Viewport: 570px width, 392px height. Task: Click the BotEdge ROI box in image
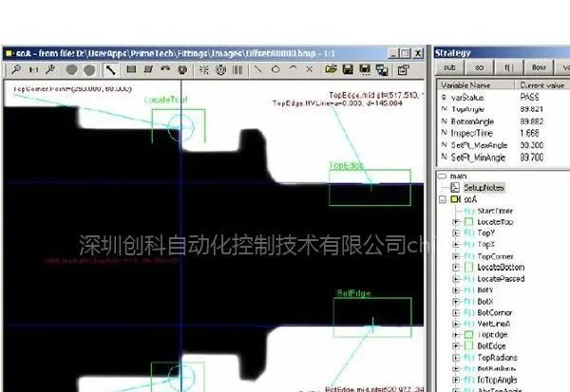[372, 318]
